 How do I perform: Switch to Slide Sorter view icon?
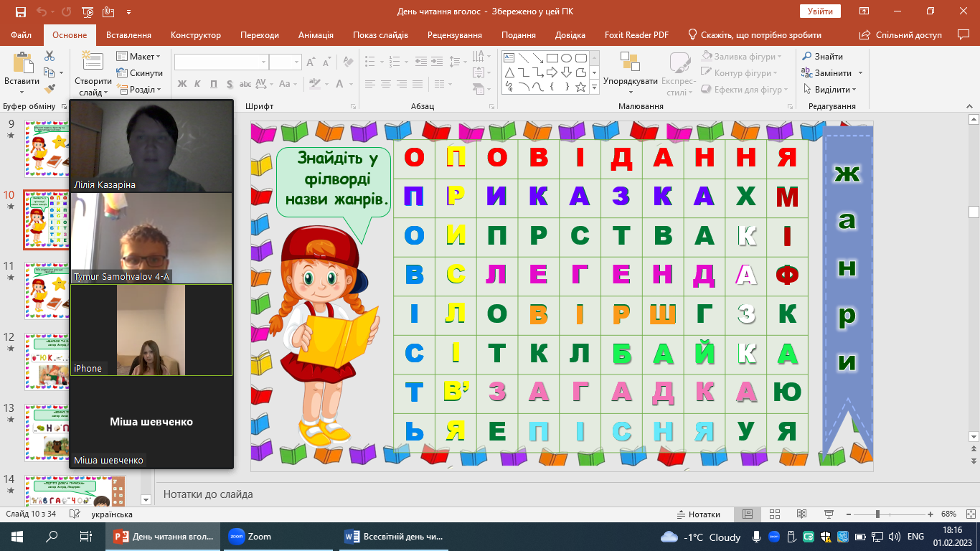[776, 514]
